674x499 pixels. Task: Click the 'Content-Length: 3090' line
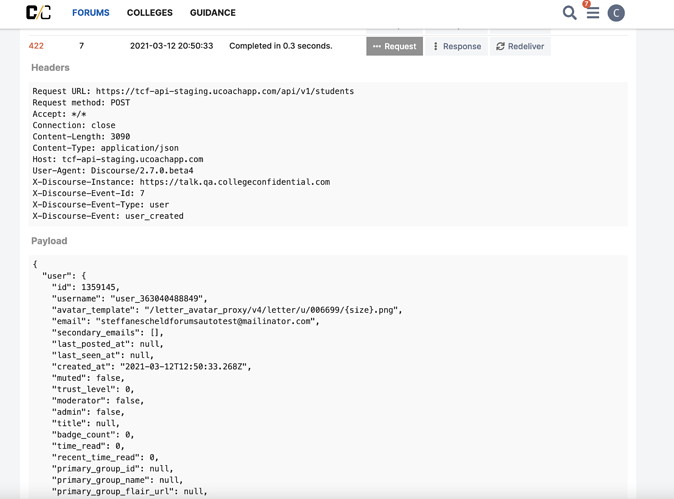point(81,136)
